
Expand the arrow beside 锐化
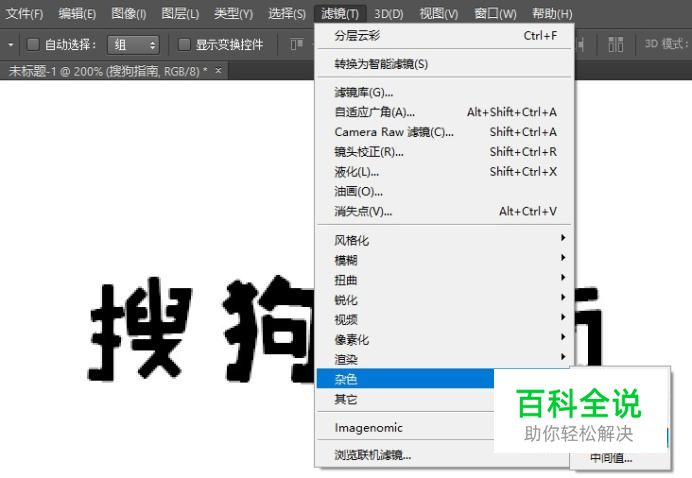point(563,297)
